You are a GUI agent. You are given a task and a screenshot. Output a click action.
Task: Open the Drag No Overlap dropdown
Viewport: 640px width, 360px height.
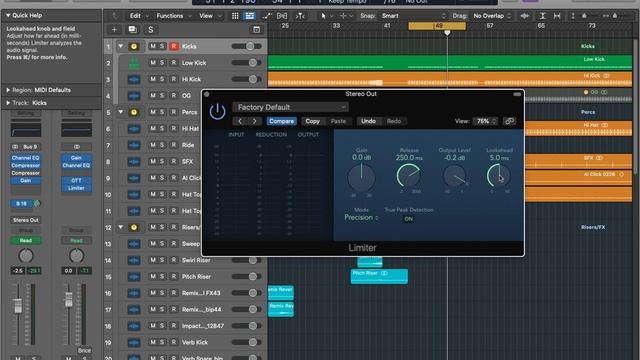click(x=492, y=16)
